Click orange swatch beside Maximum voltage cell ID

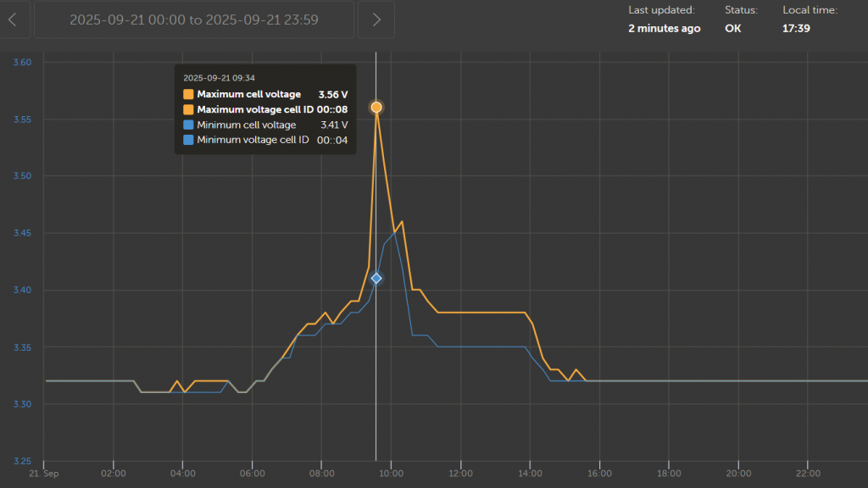click(188, 109)
